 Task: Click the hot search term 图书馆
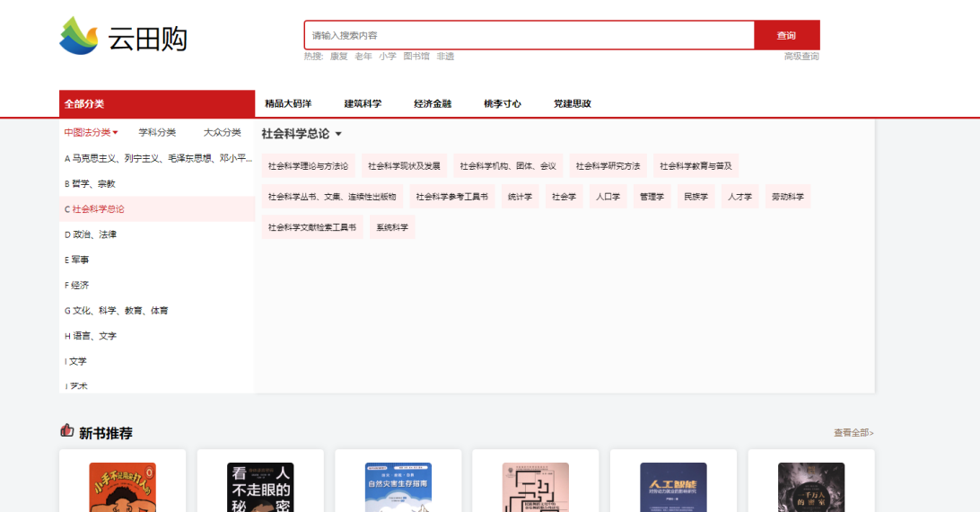416,56
